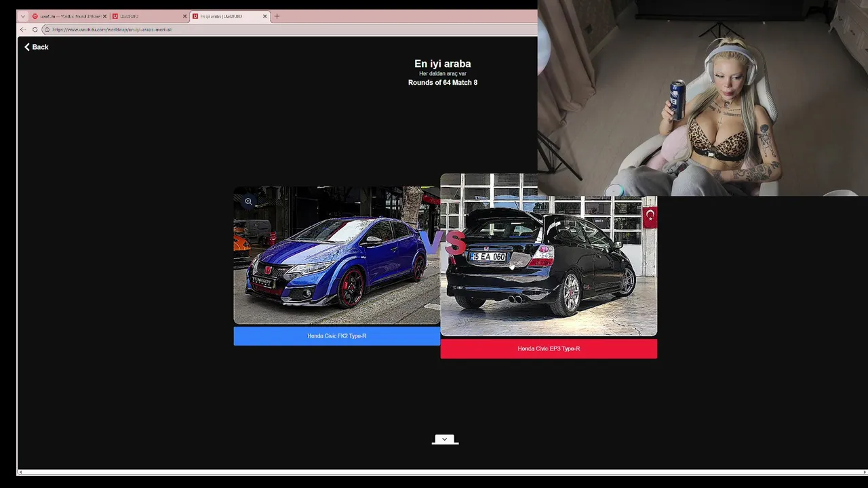Reload the page

click(x=35, y=30)
